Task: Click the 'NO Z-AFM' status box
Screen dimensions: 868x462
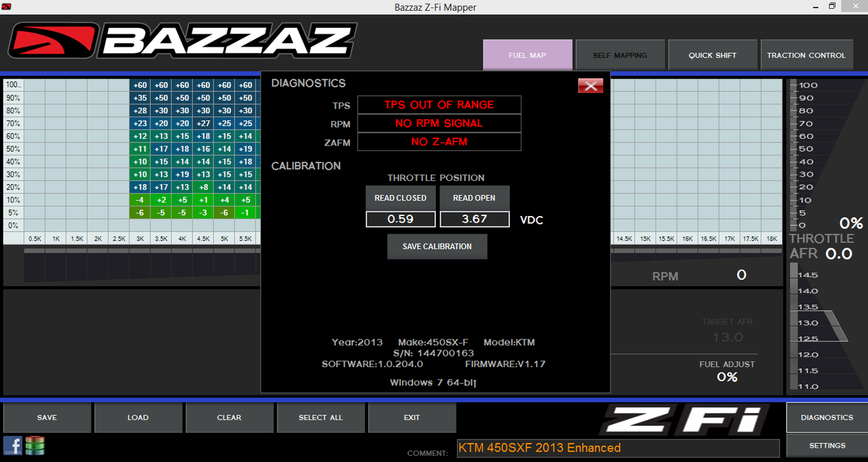Action: click(x=439, y=142)
